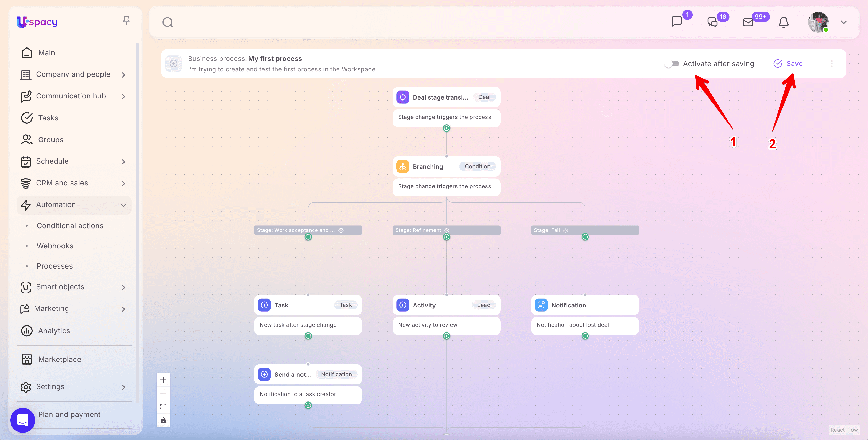Toggle Activate after saving switch
Viewport: 868px width, 440px height.
(672, 64)
